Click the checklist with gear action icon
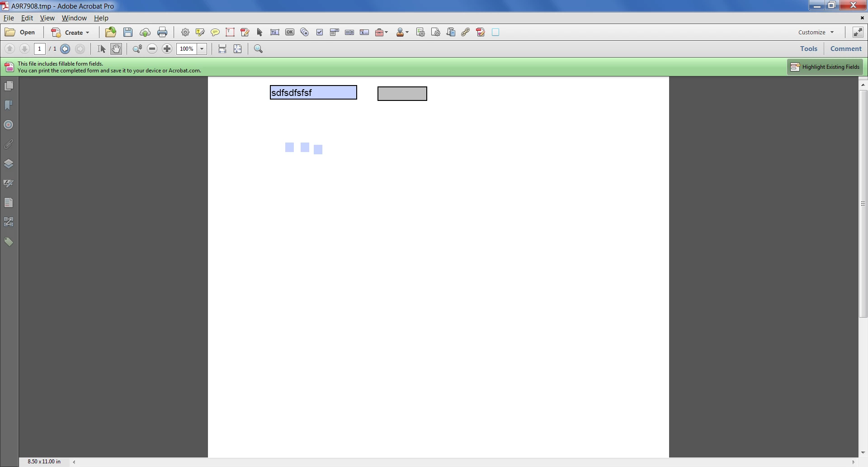 click(420, 32)
